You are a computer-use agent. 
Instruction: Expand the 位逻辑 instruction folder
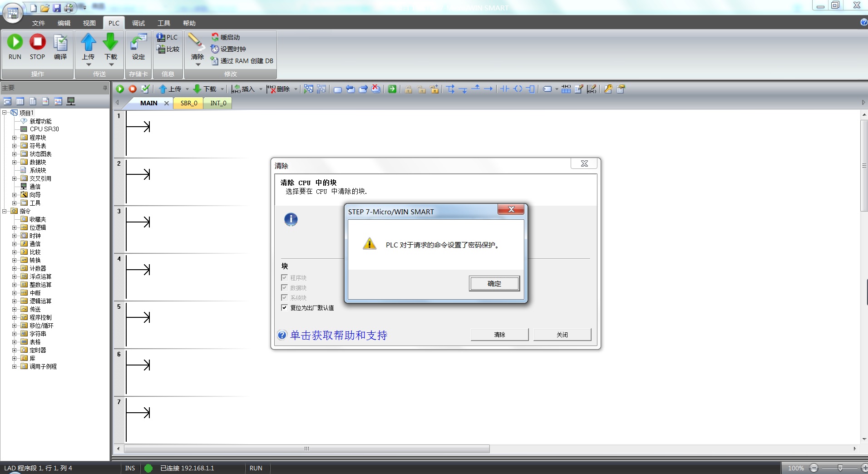tap(14, 227)
